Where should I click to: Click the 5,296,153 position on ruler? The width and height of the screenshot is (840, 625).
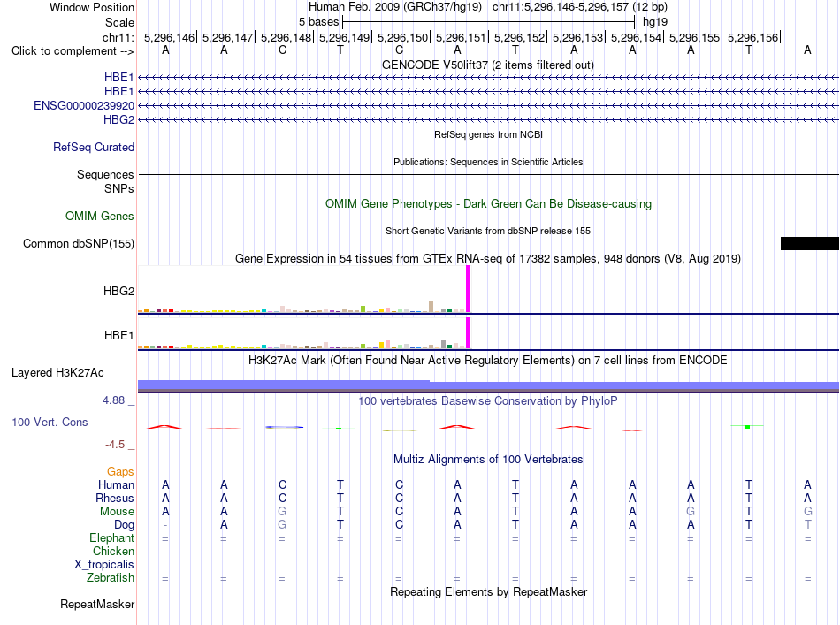(577, 37)
